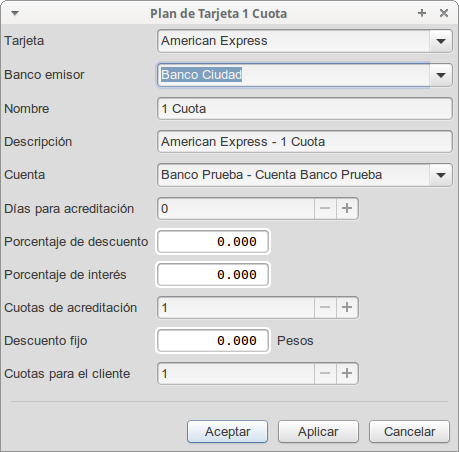Click the Cuenta label

25,175
